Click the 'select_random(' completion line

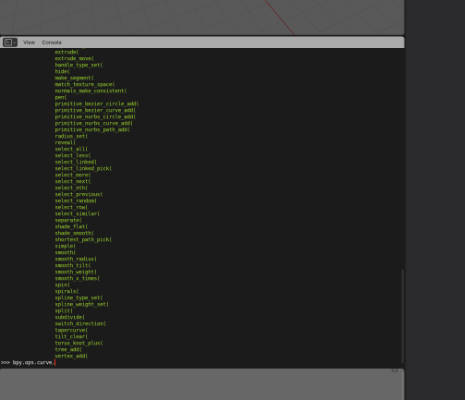76,201
